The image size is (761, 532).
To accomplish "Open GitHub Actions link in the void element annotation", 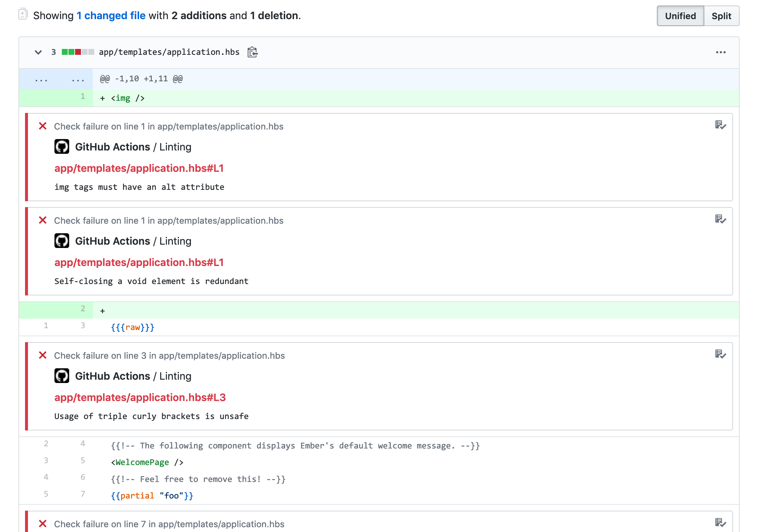I will [x=113, y=241].
